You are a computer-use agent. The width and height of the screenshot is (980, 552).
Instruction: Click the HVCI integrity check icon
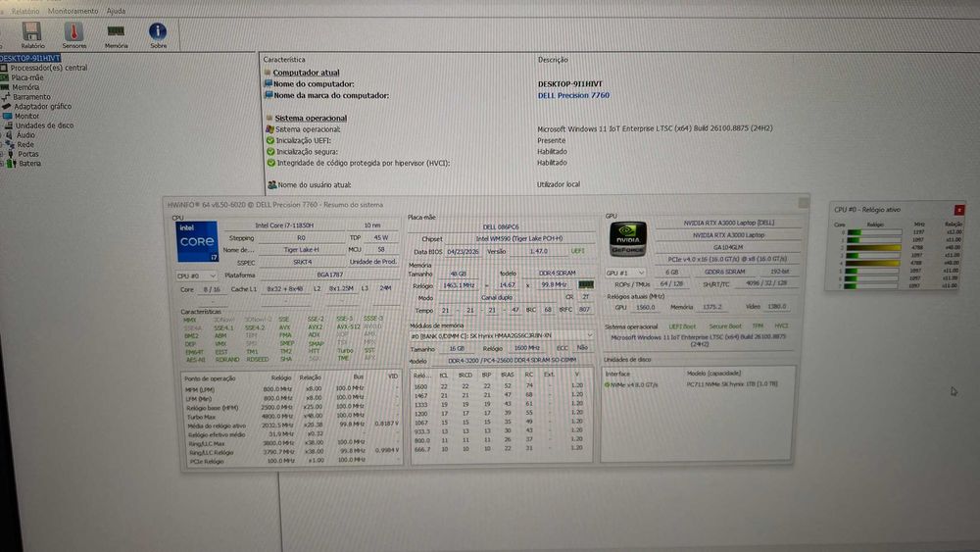[x=270, y=163]
